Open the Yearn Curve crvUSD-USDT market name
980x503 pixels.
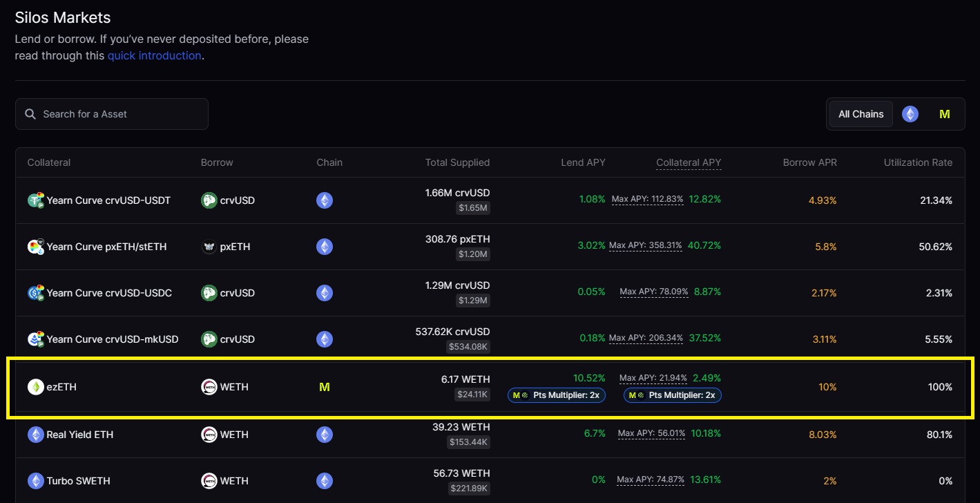point(108,200)
